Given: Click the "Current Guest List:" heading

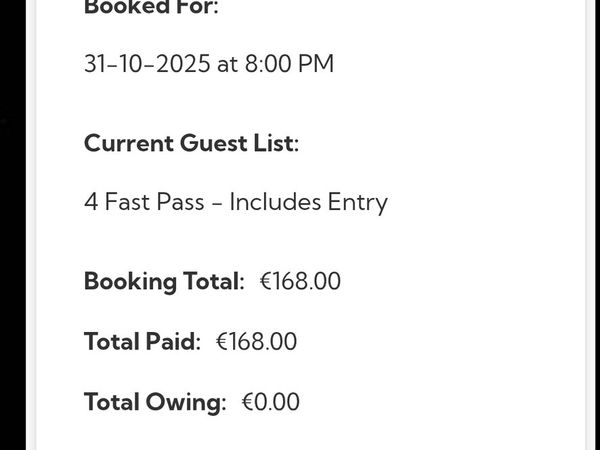Looking at the screenshot, I should click(191, 143).
